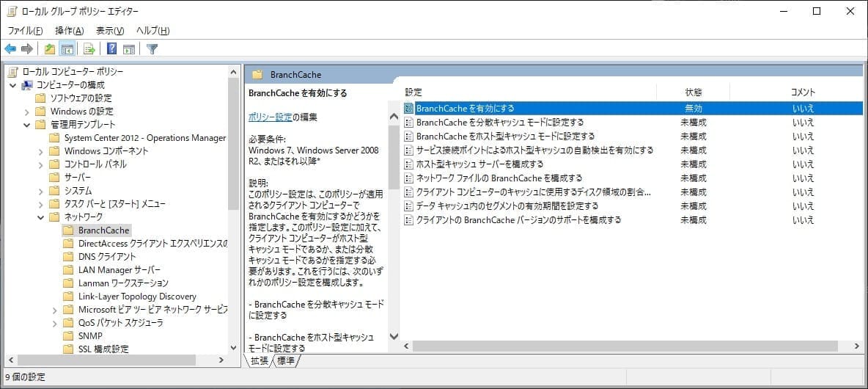The width and height of the screenshot is (868, 389).
Task: Click policy icon of サービス接続ポイント setting row
Action: (x=409, y=150)
